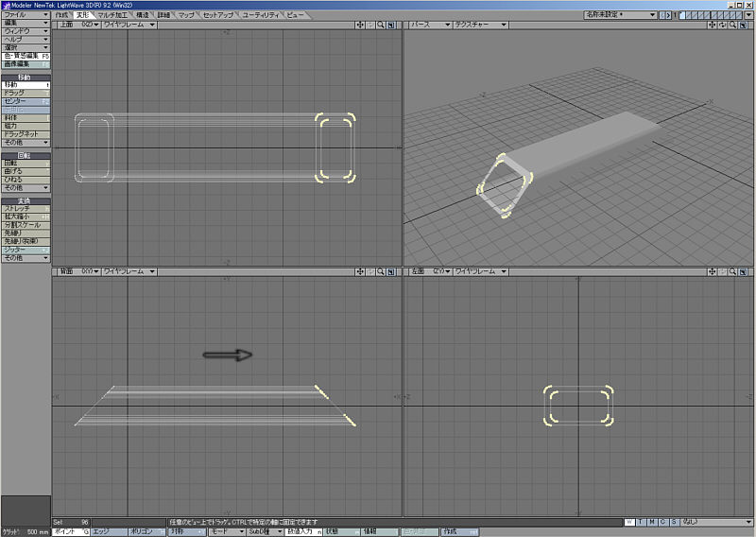Select the ストレッチ tool button
Screen dimensions: 756x537
point(26,208)
